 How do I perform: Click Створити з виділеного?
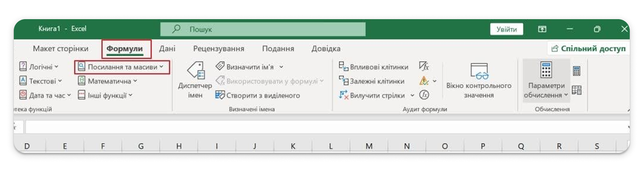click(x=257, y=95)
